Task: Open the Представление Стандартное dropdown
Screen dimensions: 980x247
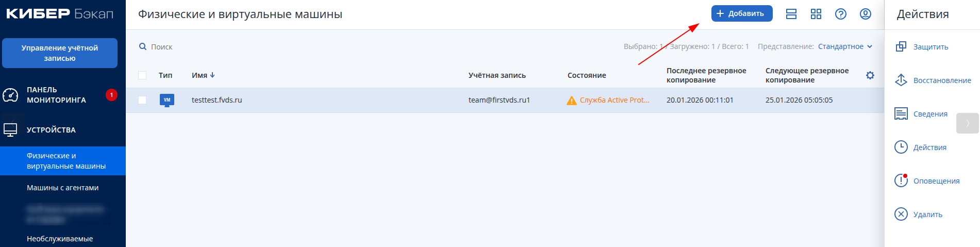Action: click(844, 46)
